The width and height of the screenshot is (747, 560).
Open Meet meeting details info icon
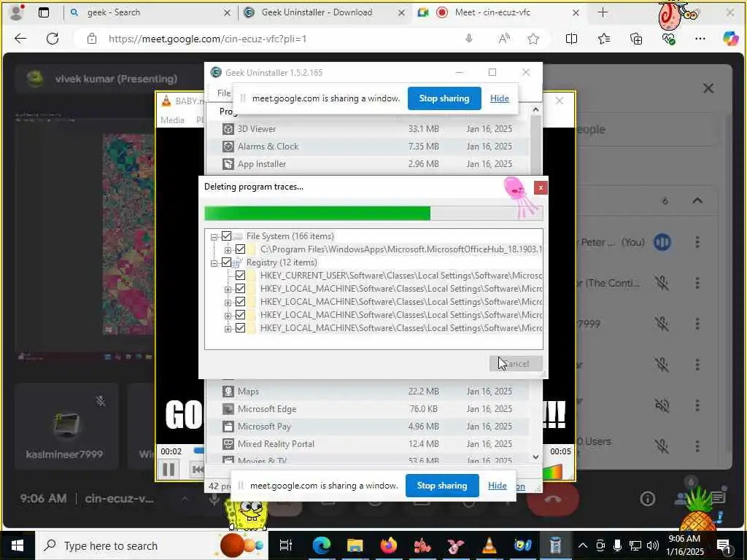[x=648, y=499]
